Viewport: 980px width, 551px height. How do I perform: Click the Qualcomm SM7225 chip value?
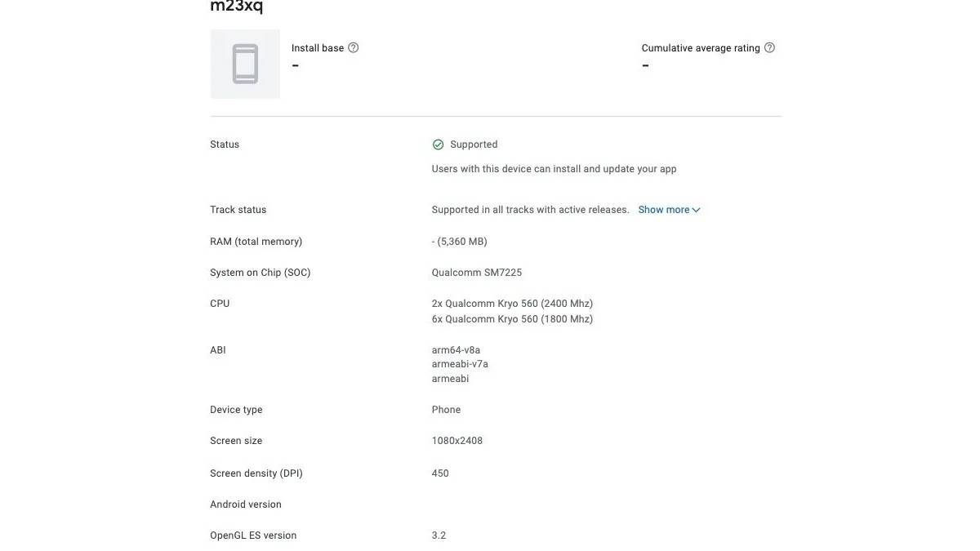477,273
